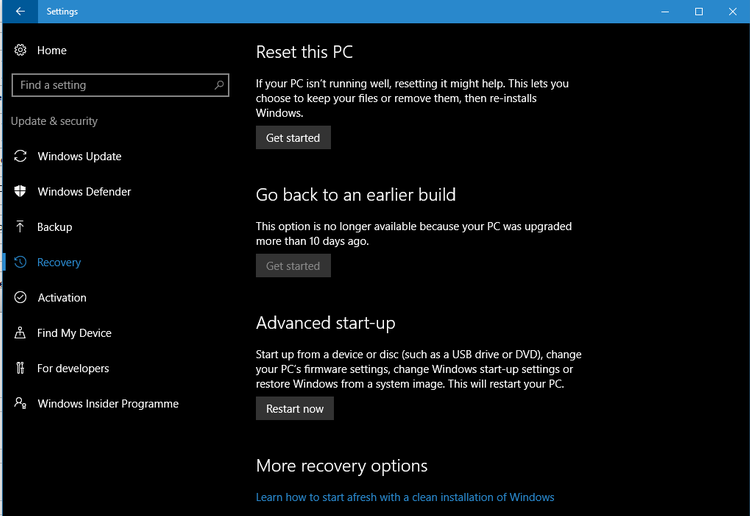The image size is (750, 516).
Task: Click greyed Get started under earlier build
Action: pyautogui.click(x=293, y=266)
